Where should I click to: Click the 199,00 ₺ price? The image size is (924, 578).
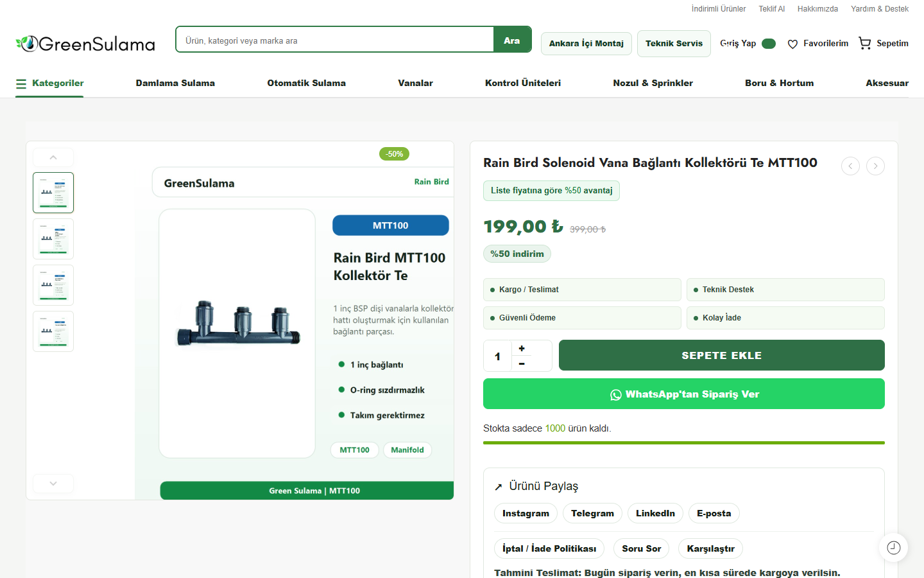coord(524,226)
